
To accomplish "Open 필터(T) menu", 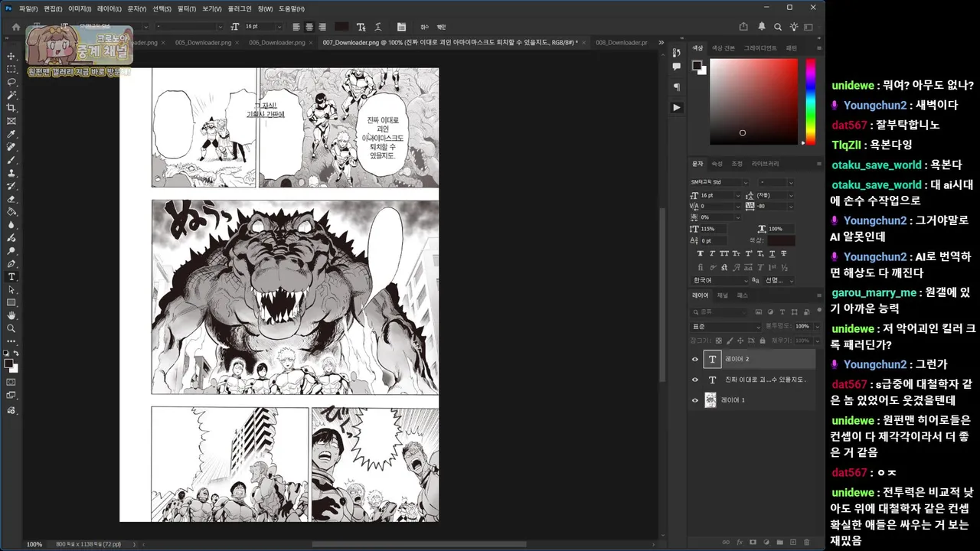I will point(186,8).
